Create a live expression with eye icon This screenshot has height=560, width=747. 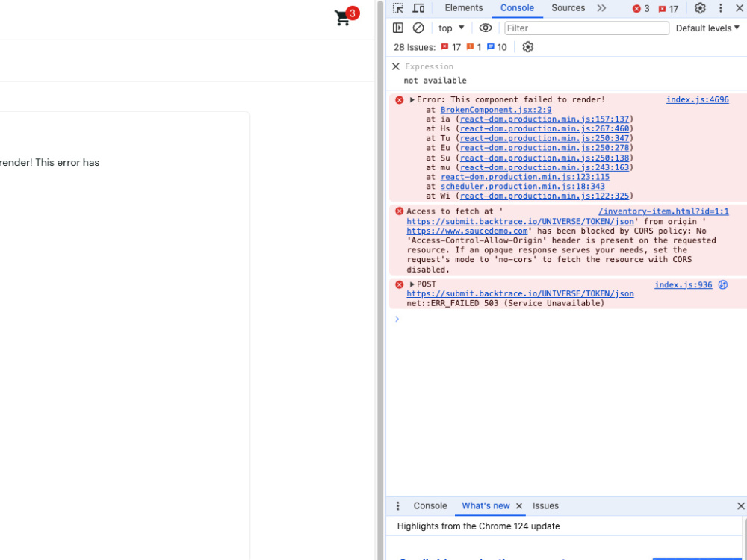pos(485,28)
